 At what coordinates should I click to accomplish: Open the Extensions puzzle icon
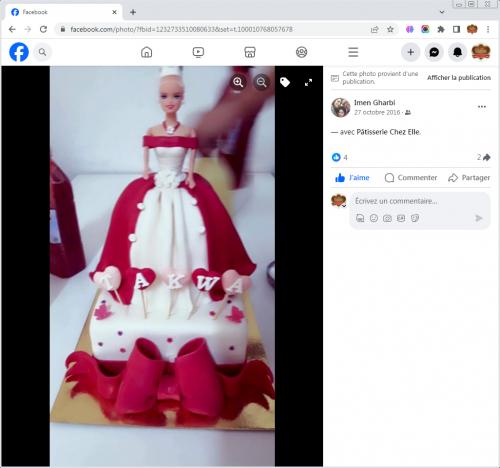pos(441,29)
